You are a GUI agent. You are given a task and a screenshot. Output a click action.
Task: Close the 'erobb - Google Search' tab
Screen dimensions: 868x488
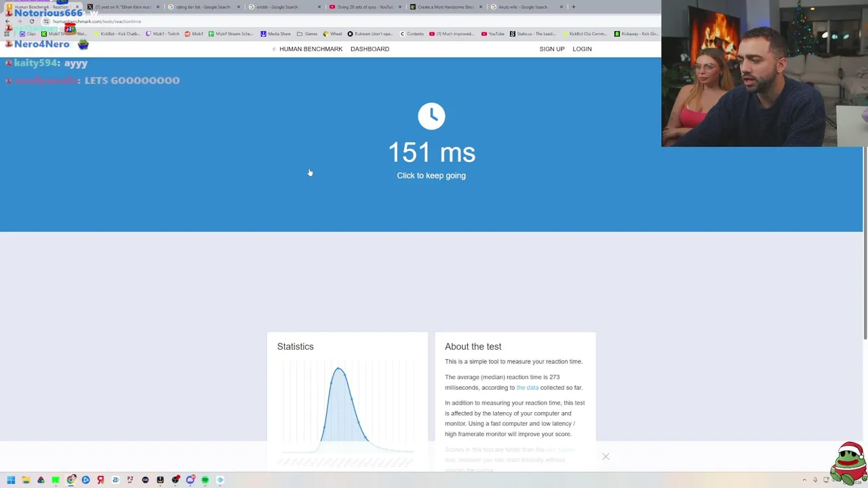pos(319,7)
